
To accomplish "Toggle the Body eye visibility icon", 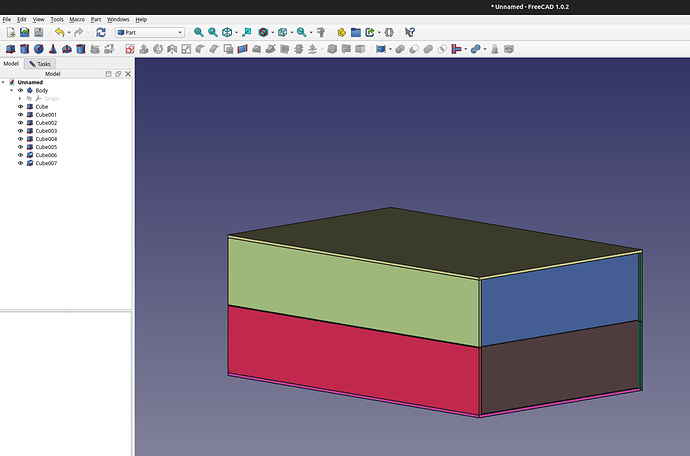I will [x=20, y=91].
